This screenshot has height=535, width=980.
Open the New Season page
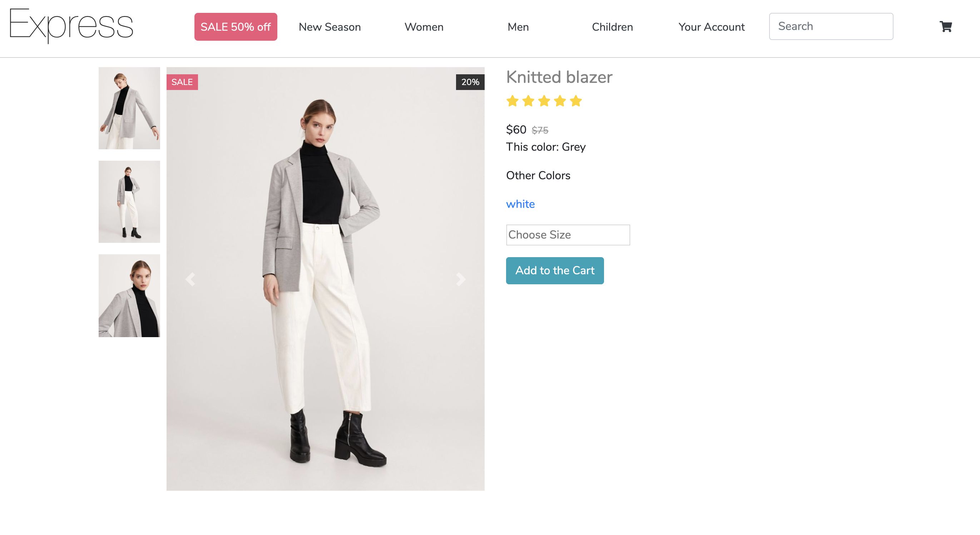point(330,27)
